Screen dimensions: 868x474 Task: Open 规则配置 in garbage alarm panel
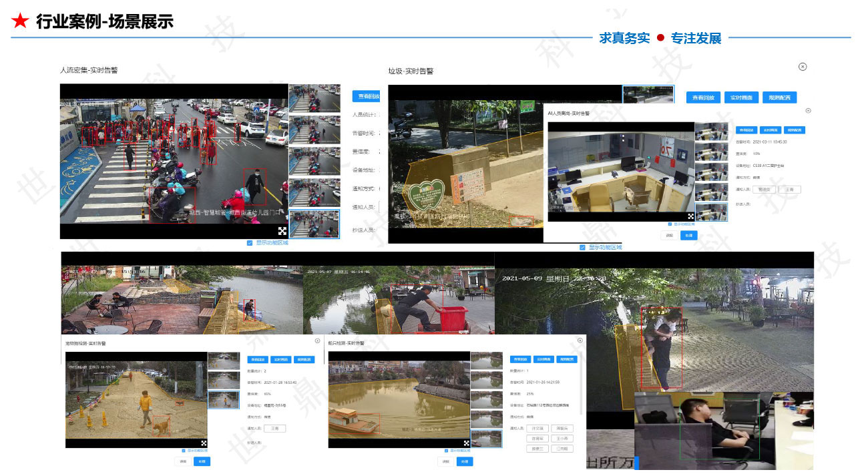779,97
